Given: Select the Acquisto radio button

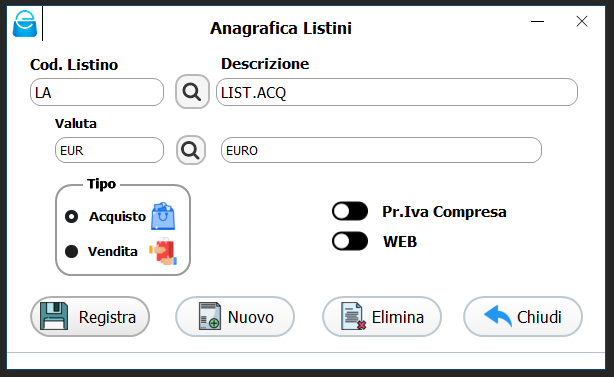Looking at the screenshot, I should click(x=71, y=216).
